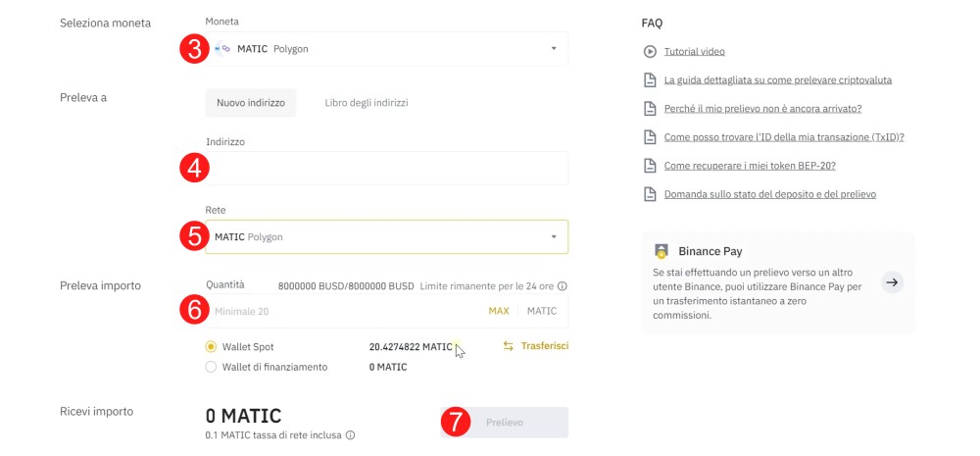This screenshot has width=980, height=456.
Task: Expand the Rete network dropdown
Action: tap(553, 237)
